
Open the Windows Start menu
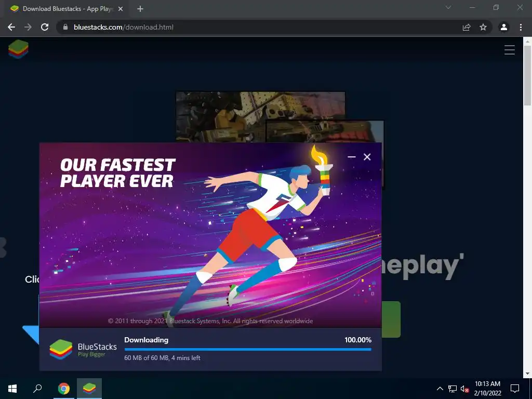[12, 389]
